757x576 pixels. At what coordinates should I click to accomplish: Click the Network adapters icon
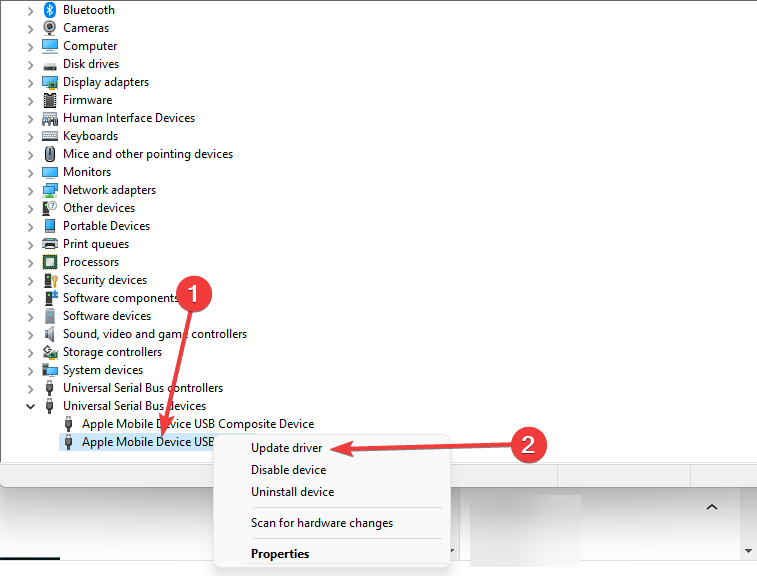coord(50,190)
